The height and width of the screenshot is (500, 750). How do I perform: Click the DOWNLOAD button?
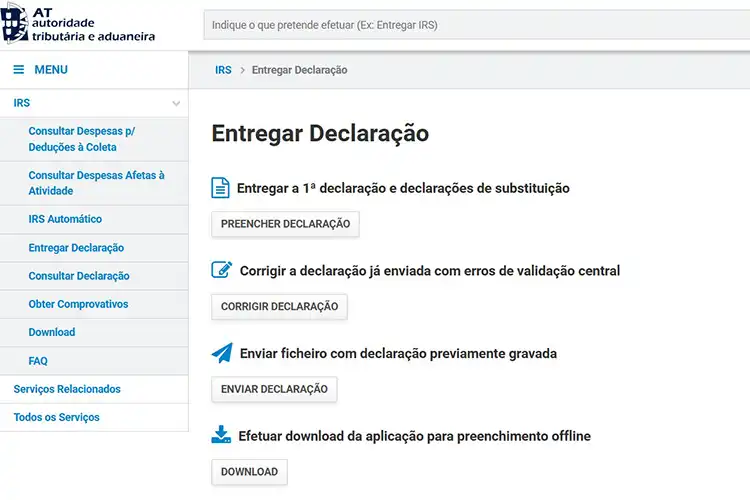point(249,472)
